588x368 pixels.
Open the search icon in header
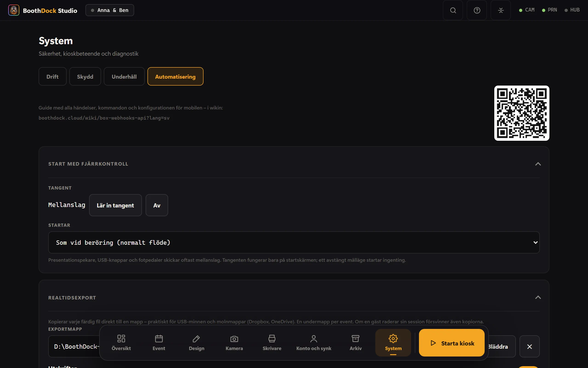[x=453, y=10]
